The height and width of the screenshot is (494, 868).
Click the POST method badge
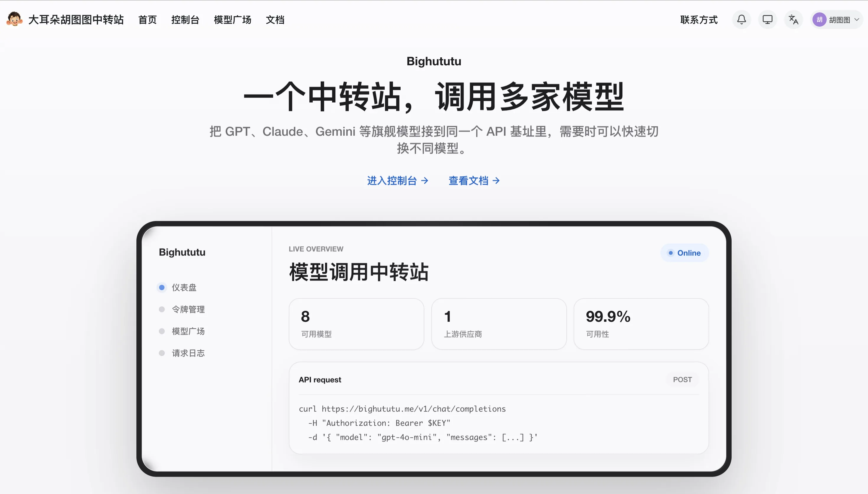682,380
